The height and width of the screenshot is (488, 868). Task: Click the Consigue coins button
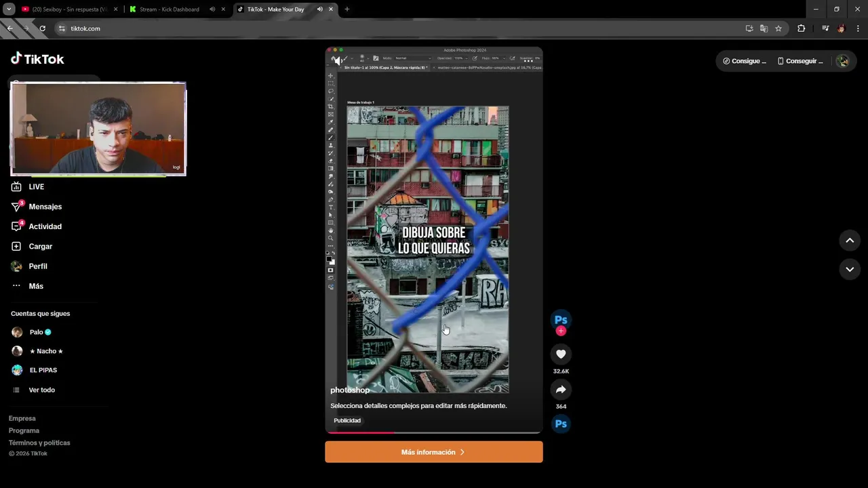tap(745, 61)
